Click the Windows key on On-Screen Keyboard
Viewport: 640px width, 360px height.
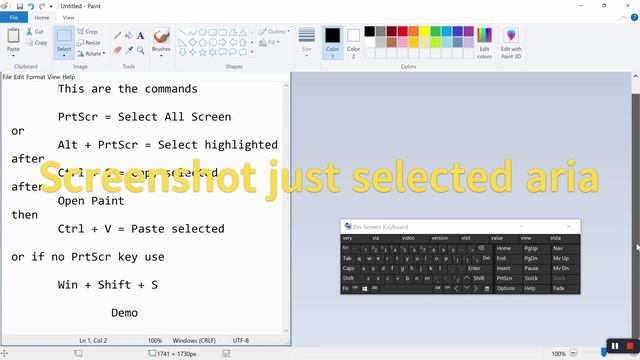click(364, 289)
